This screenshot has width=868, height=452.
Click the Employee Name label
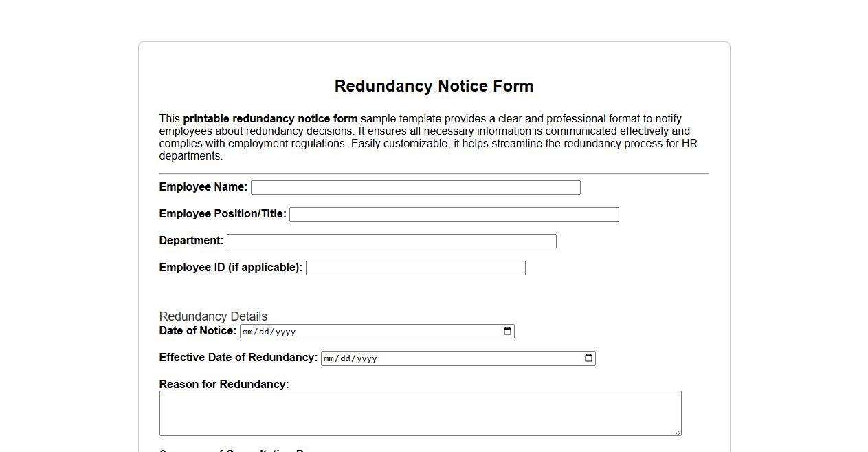(203, 186)
